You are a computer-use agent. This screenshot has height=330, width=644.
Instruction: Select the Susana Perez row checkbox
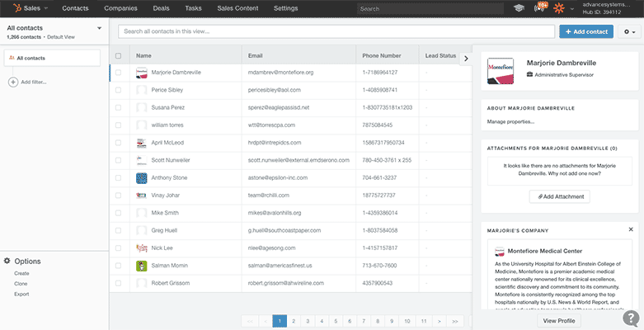click(x=118, y=108)
